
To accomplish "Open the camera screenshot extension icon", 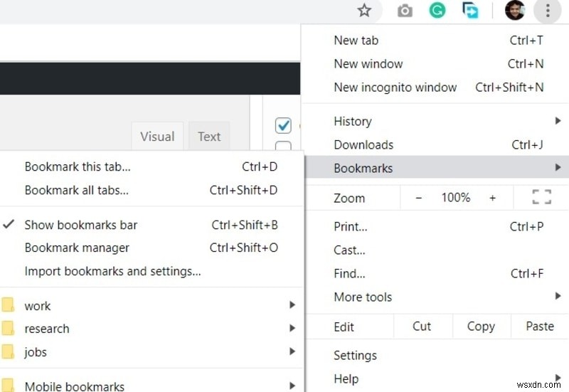I will point(405,11).
